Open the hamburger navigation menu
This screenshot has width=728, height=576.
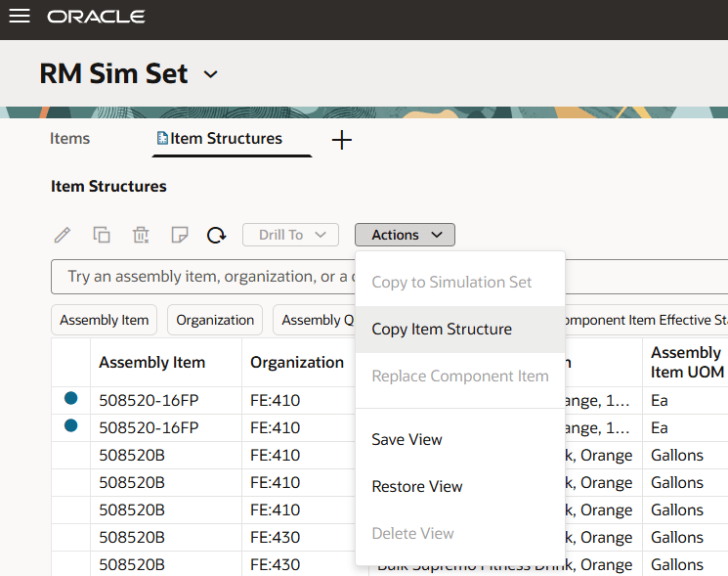coord(20,17)
